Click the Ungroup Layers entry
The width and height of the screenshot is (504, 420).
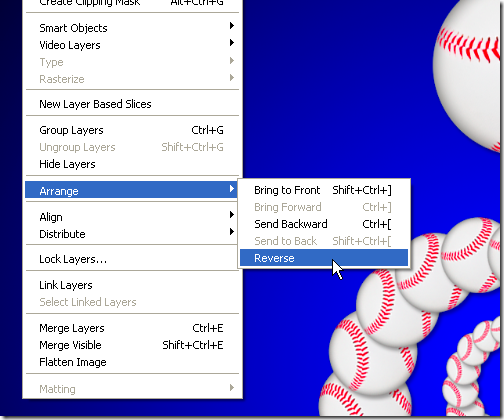(132, 147)
